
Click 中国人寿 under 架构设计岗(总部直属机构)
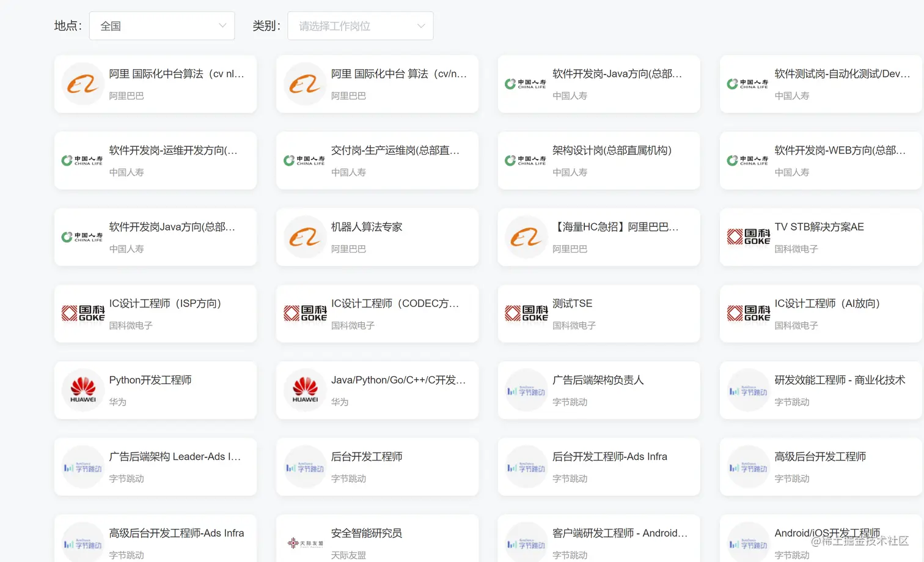(x=570, y=172)
